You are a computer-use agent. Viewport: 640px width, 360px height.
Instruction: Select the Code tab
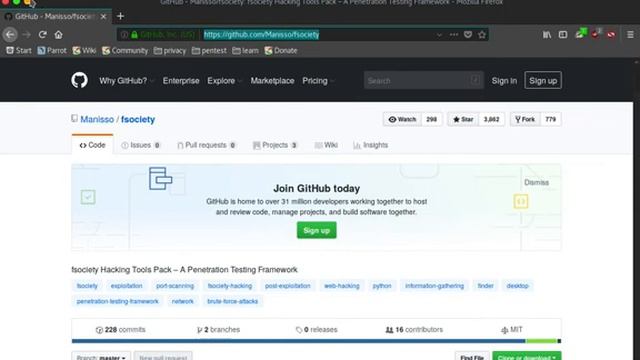coord(92,145)
